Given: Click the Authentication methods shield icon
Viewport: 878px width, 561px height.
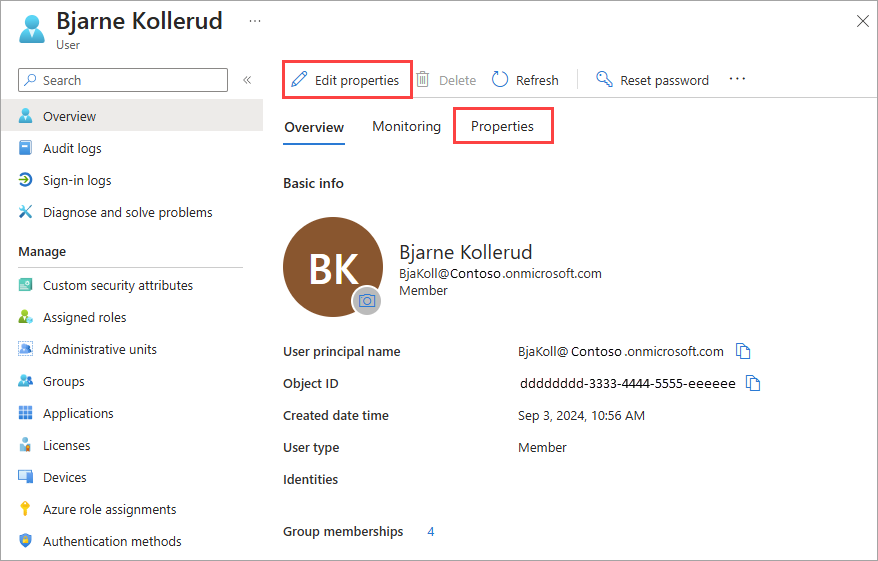Looking at the screenshot, I should pos(26,540).
